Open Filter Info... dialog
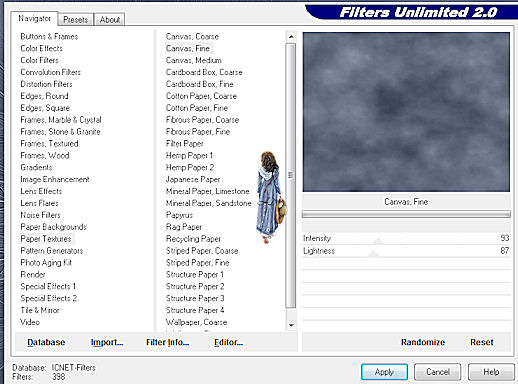The image size is (518, 384). (167, 342)
